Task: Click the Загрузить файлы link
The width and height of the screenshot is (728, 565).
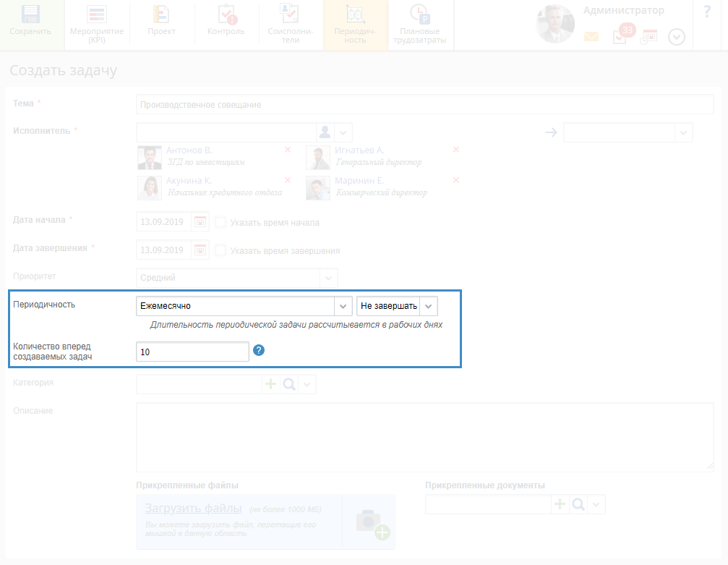Action: point(193,508)
